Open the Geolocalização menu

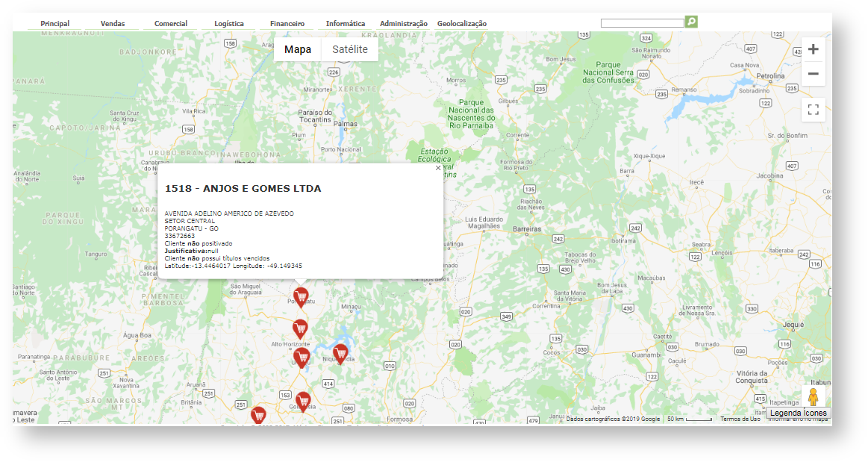coord(462,23)
